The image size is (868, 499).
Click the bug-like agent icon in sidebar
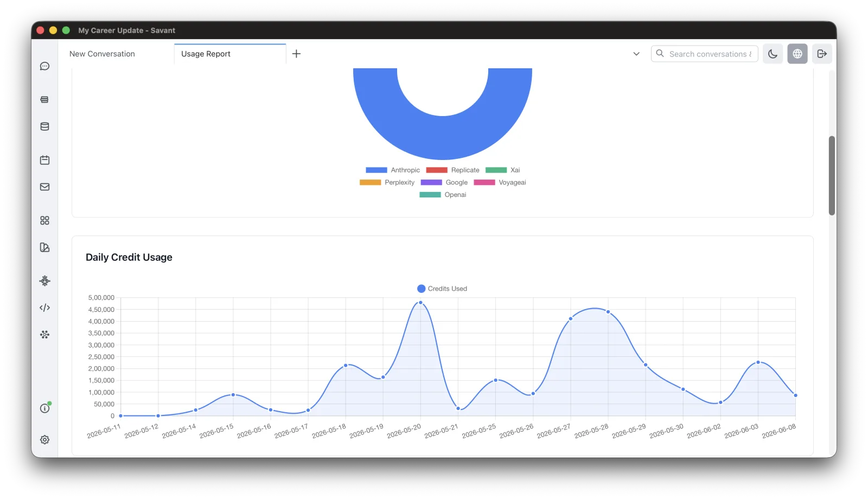(44, 280)
